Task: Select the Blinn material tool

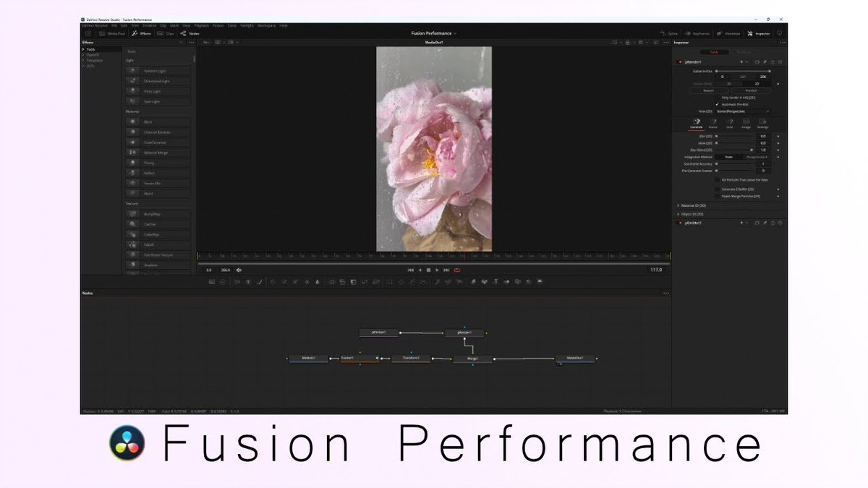Action: pos(158,121)
